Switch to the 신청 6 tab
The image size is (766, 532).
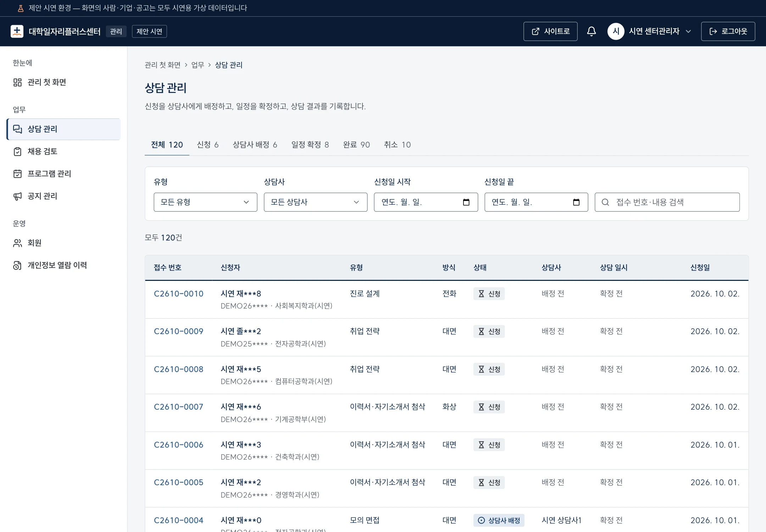[x=207, y=145]
